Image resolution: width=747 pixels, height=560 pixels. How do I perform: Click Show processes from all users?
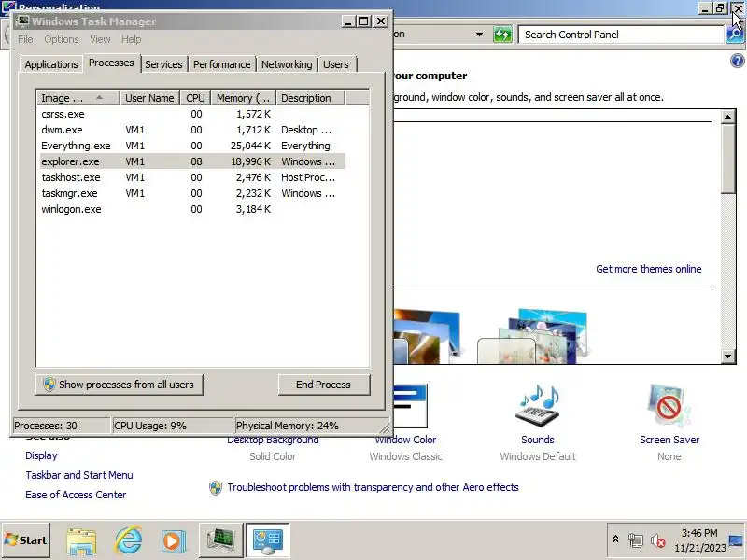tap(120, 385)
